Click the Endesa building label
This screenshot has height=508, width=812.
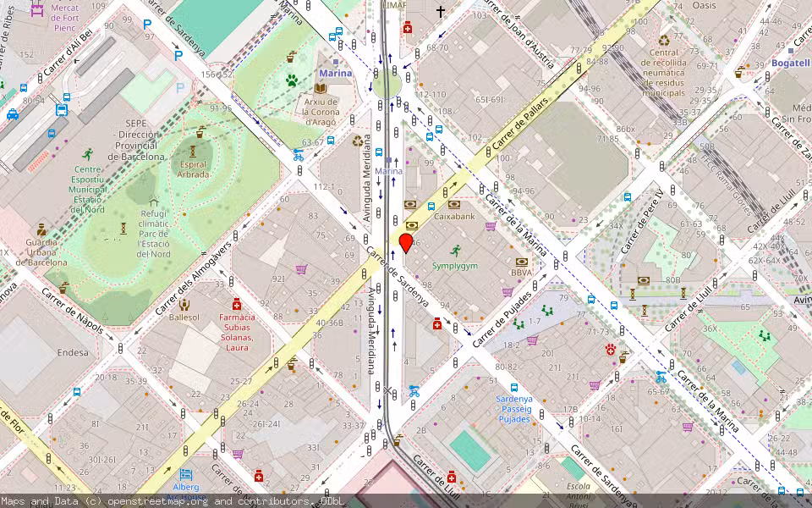point(73,352)
